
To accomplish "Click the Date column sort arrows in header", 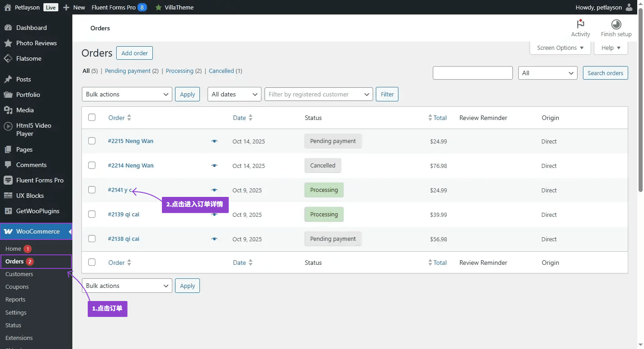I will 251,118.
